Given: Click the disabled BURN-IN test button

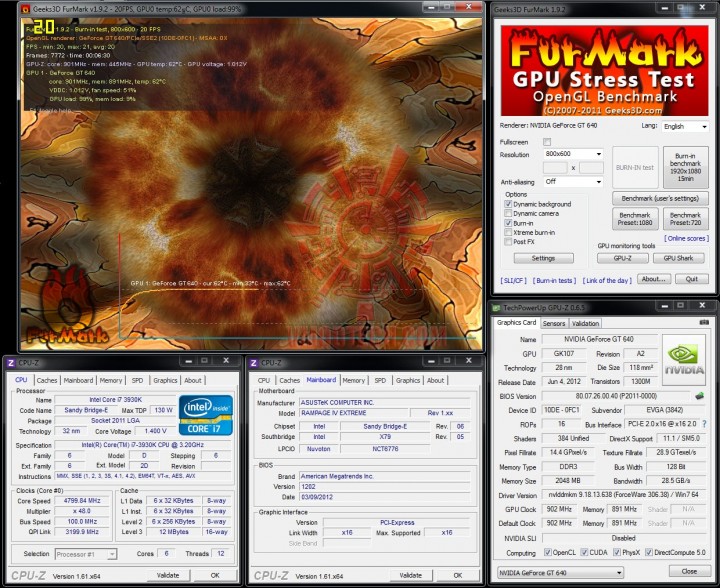Looking at the screenshot, I should [635, 167].
